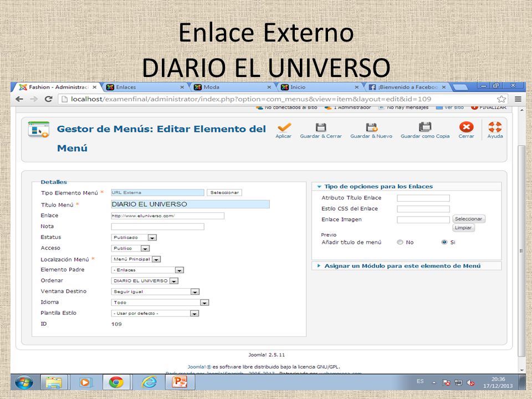Open Windows Media Player taskbar icon
The image size is (532, 399).
85,382
